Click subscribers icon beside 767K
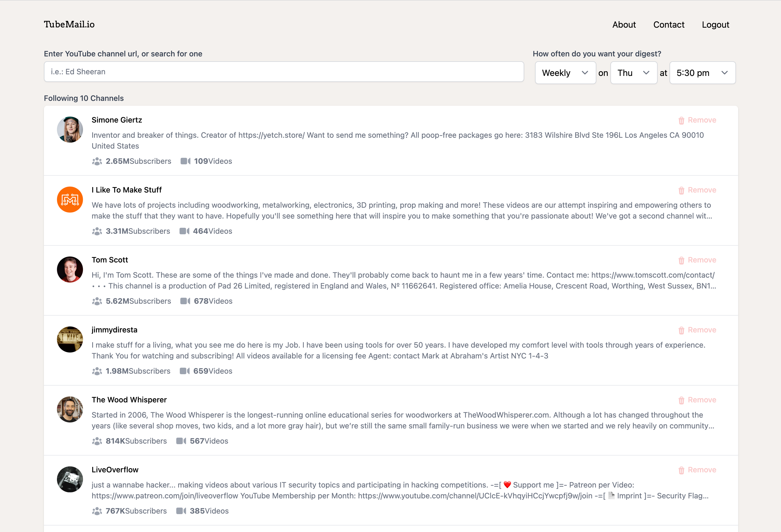Viewport: 781px width, 532px height. point(97,511)
